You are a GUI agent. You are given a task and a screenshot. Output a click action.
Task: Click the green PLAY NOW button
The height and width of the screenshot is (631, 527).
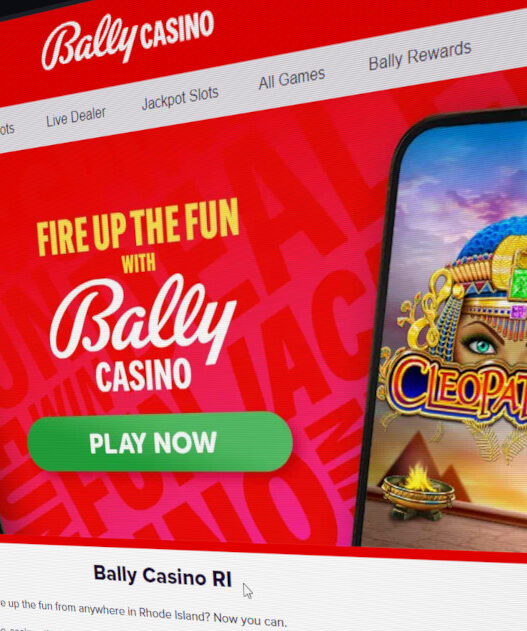pos(160,442)
